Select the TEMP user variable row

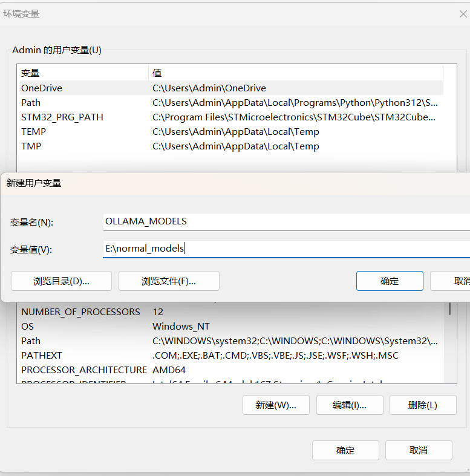tap(230, 132)
